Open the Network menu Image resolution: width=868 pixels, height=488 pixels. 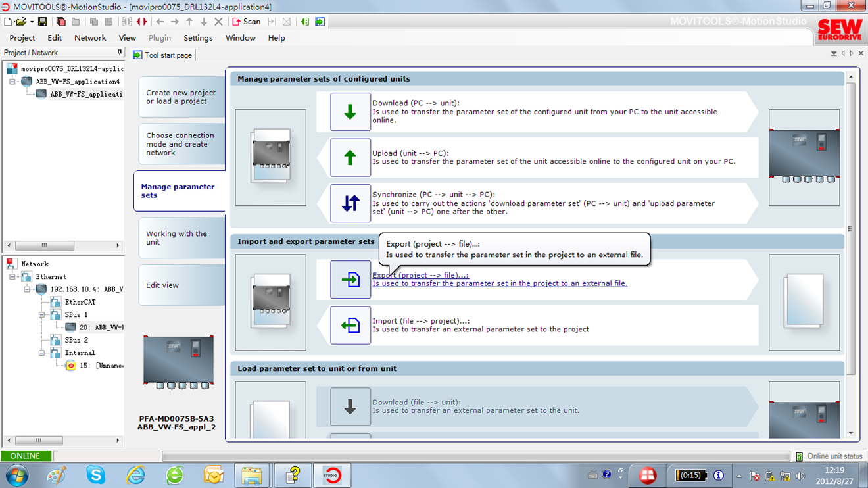click(x=90, y=38)
